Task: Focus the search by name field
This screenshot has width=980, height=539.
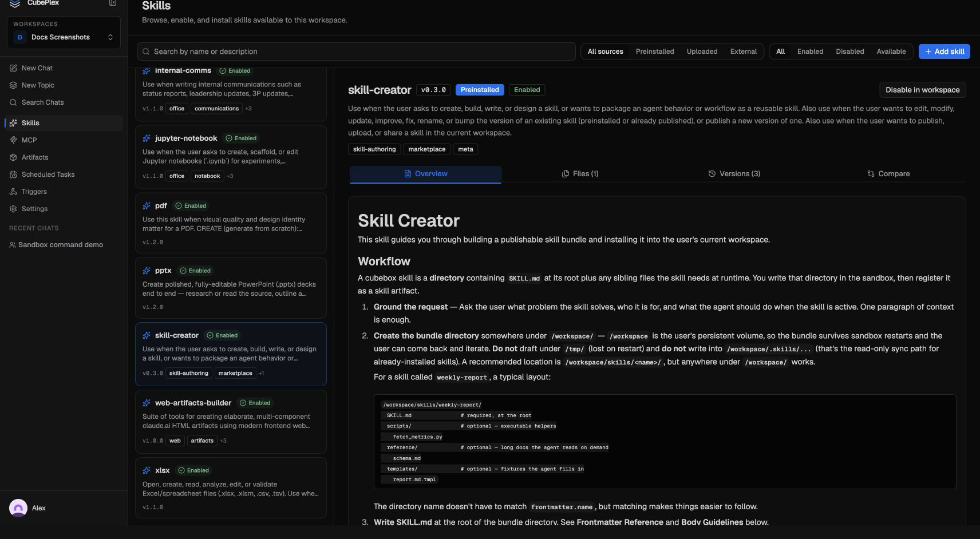Action: click(x=356, y=51)
